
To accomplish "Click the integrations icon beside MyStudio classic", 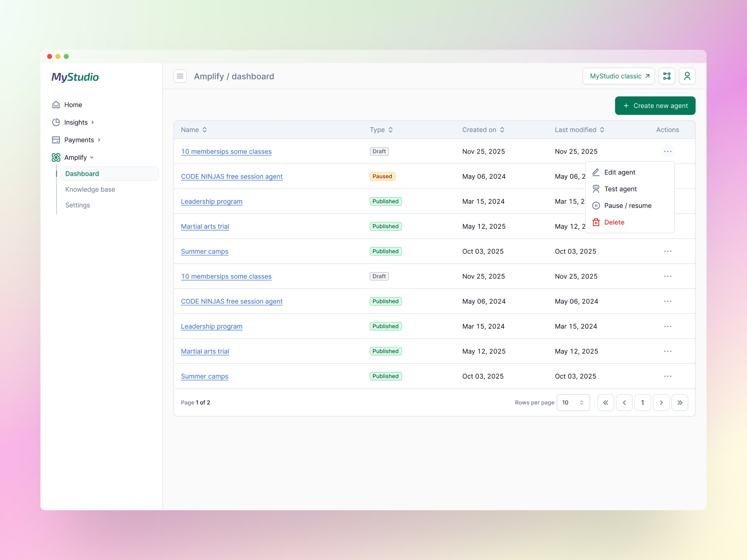I will (x=666, y=76).
